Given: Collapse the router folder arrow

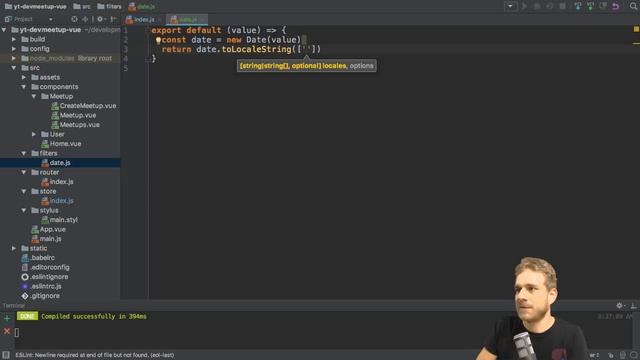Looking at the screenshot, I should pyautogui.click(x=24, y=172).
